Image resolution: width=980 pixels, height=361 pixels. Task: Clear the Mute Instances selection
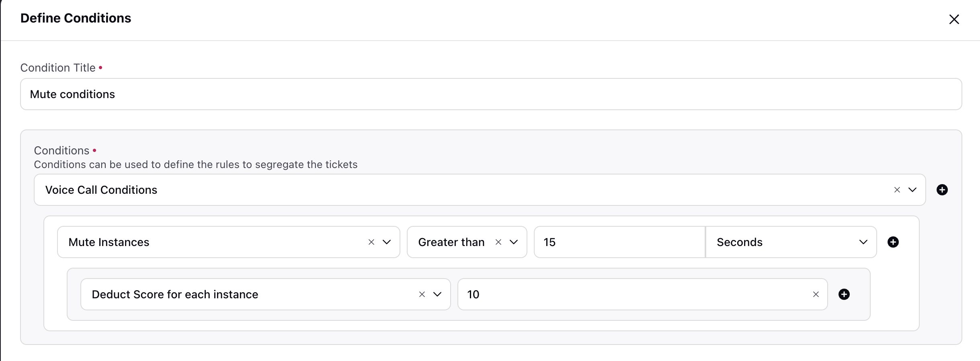(371, 242)
